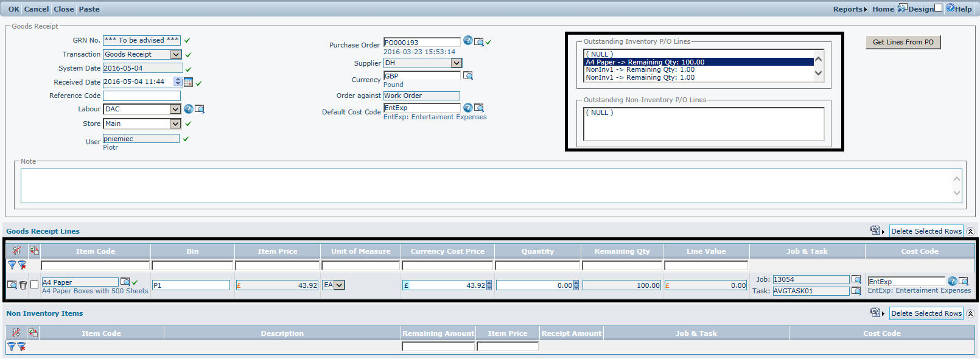The image size is (980, 359).
Task: Click the trash icon on A4 Paper row
Action: coord(23,285)
